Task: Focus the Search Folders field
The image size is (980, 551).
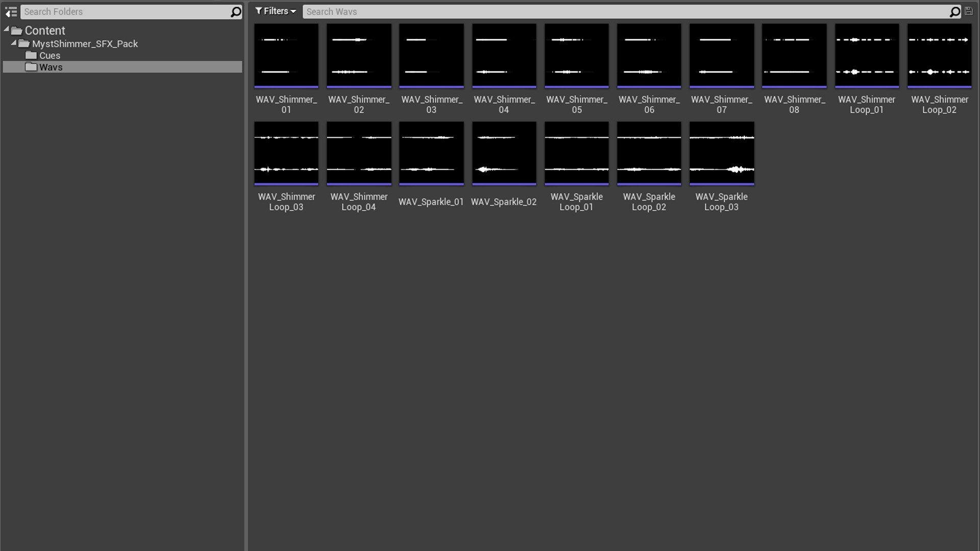Action: [x=125, y=12]
